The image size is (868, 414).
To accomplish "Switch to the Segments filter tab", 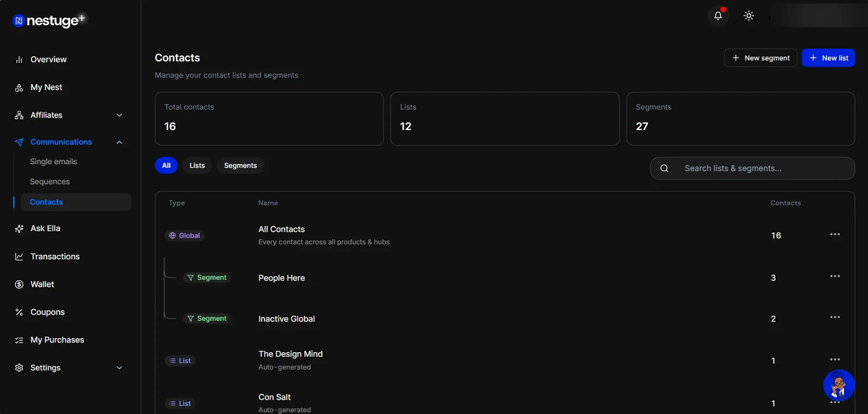I will (240, 165).
